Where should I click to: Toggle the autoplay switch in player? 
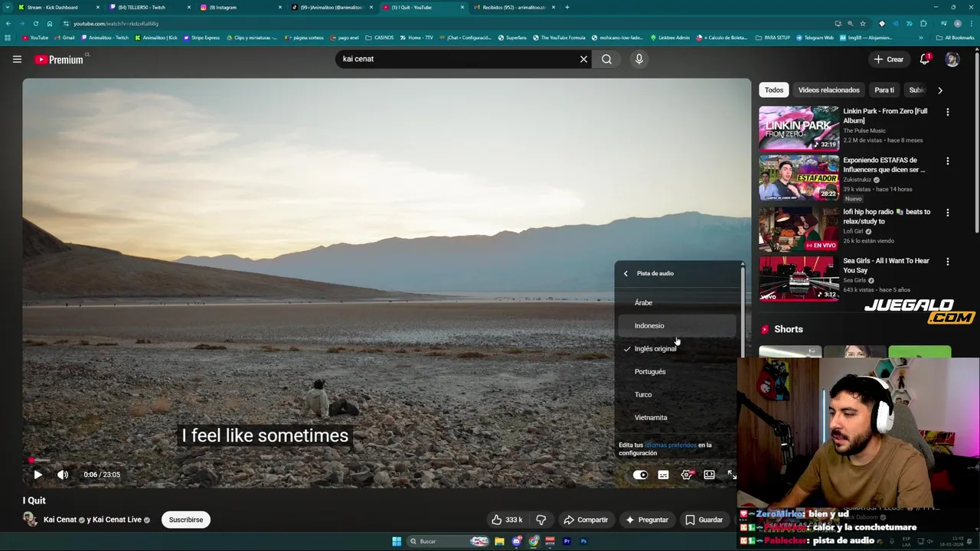pyautogui.click(x=640, y=475)
